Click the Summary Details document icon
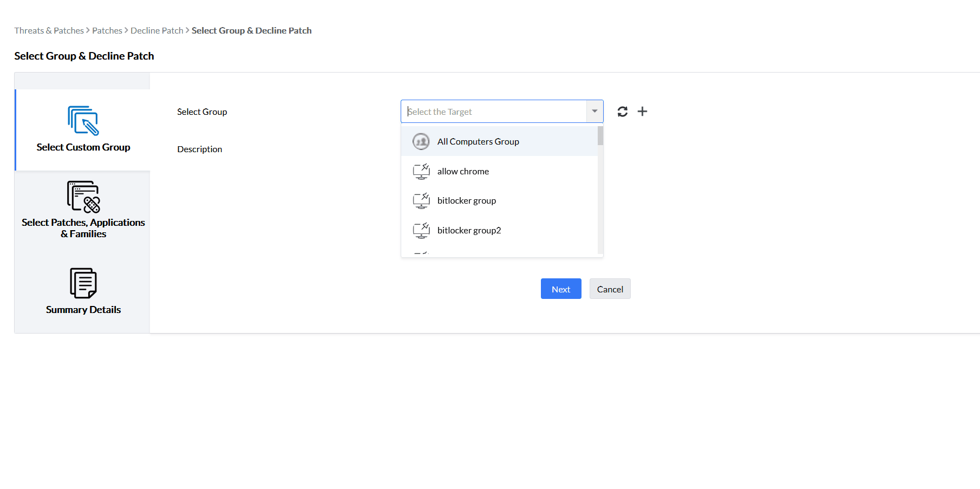Screen dimensions: 980x489 pyautogui.click(x=83, y=283)
